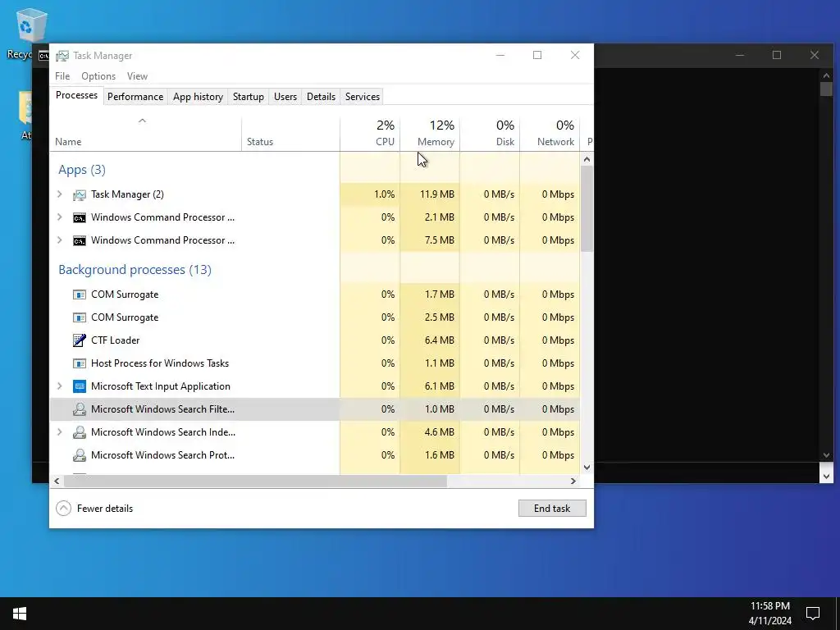Click process list scrollbar up arrow
Screen dimensions: 840x630
pos(587,159)
